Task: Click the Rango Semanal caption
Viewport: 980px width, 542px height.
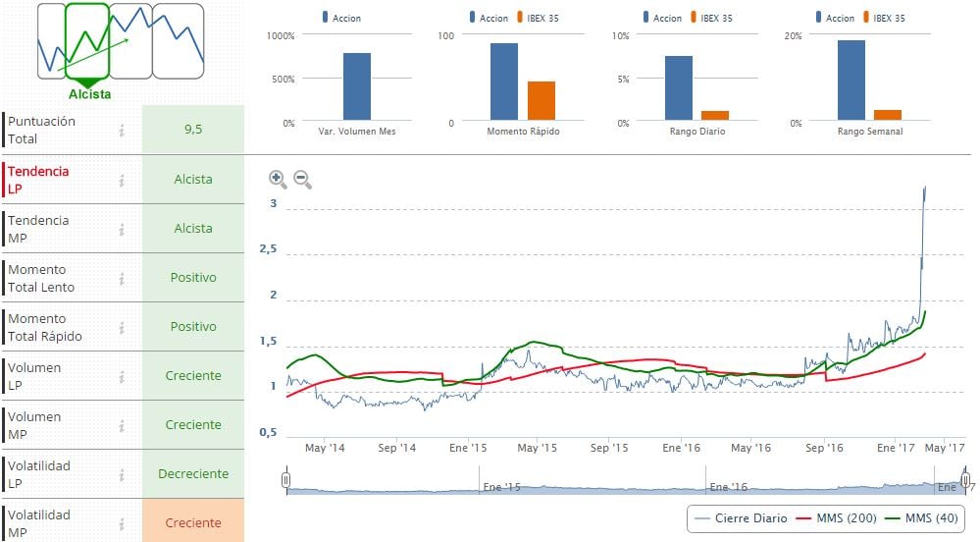Action: pos(870,132)
